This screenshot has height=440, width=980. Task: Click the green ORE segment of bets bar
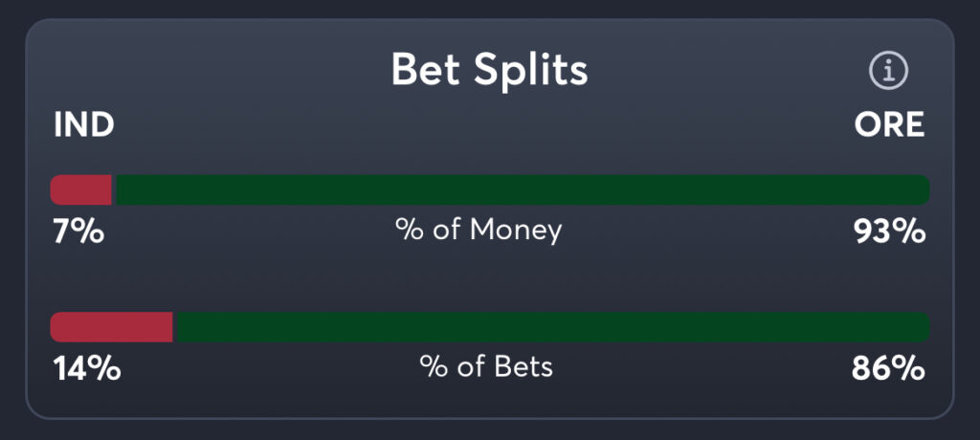point(553,327)
